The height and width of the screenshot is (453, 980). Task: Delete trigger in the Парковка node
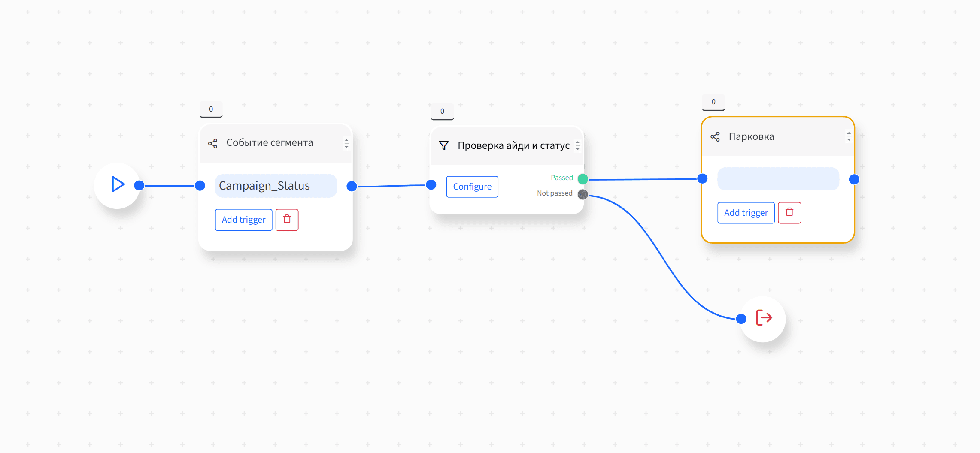789,213
